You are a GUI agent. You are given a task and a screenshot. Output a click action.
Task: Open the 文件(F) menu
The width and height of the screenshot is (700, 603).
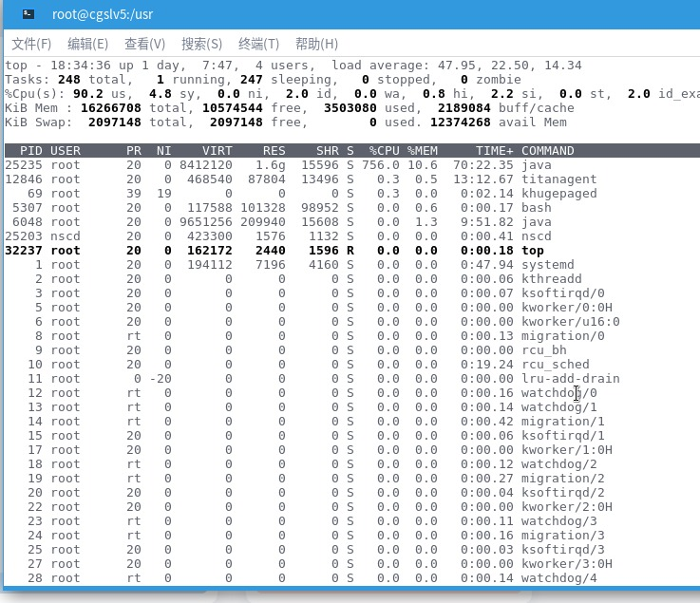coord(31,44)
